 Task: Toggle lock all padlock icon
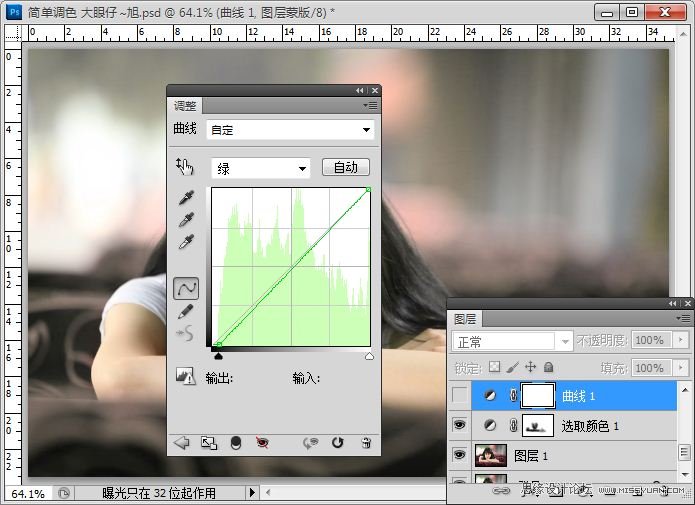pyautogui.click(x=548, y=367)
